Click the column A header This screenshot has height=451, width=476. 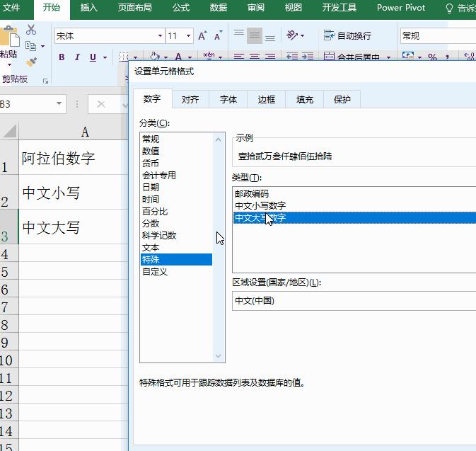73,132
